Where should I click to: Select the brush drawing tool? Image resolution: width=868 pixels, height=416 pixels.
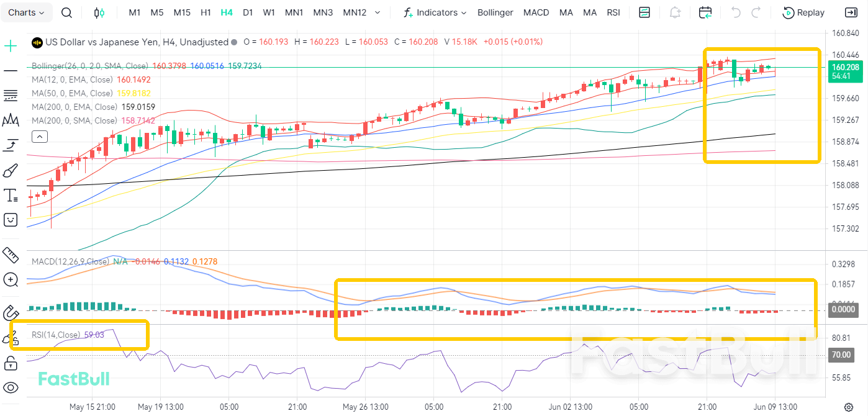click(11, 170)
